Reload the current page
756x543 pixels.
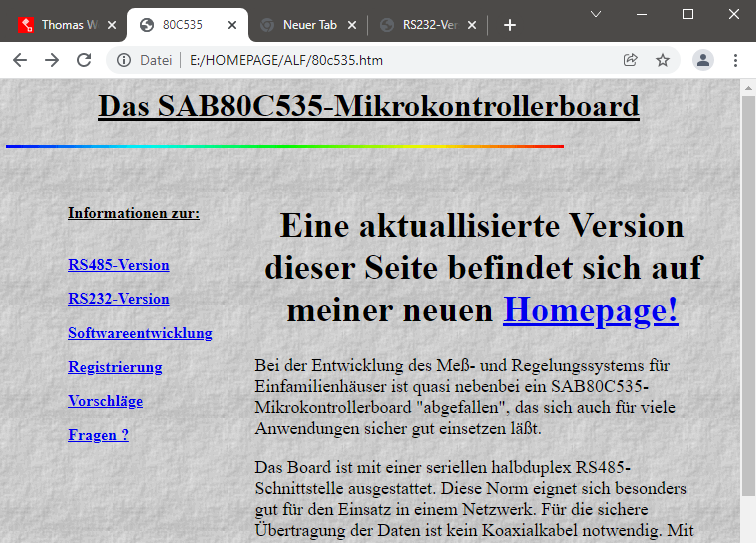click(x=84, y=60)
